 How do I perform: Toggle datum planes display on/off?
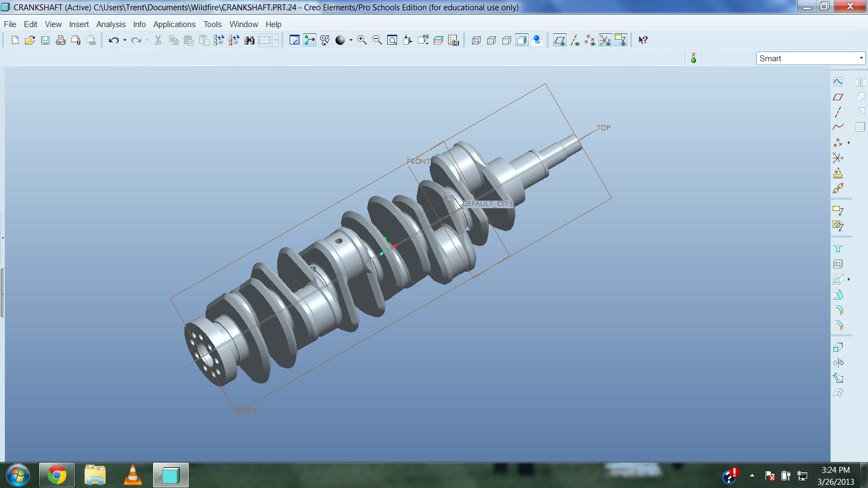click(x=560, y=40)
